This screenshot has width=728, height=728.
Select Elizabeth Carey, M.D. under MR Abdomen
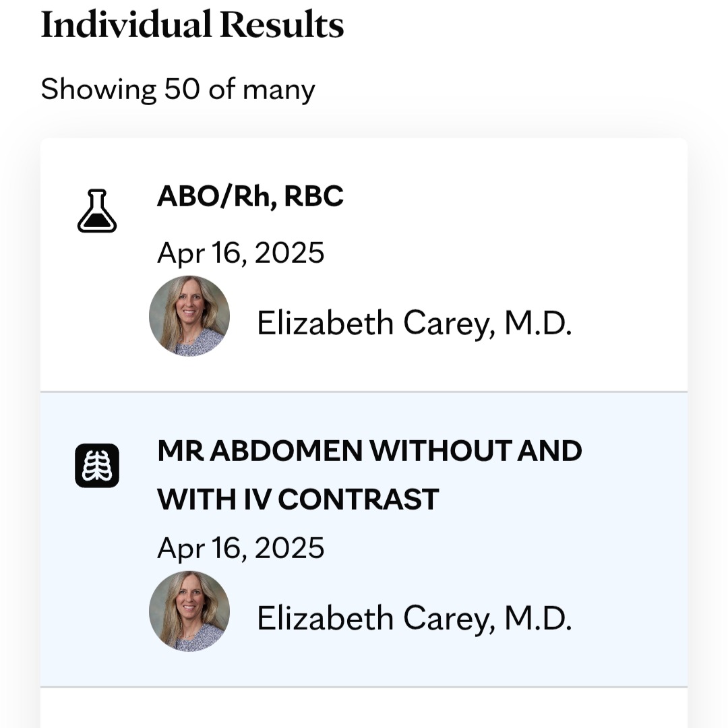pos(414,619)
